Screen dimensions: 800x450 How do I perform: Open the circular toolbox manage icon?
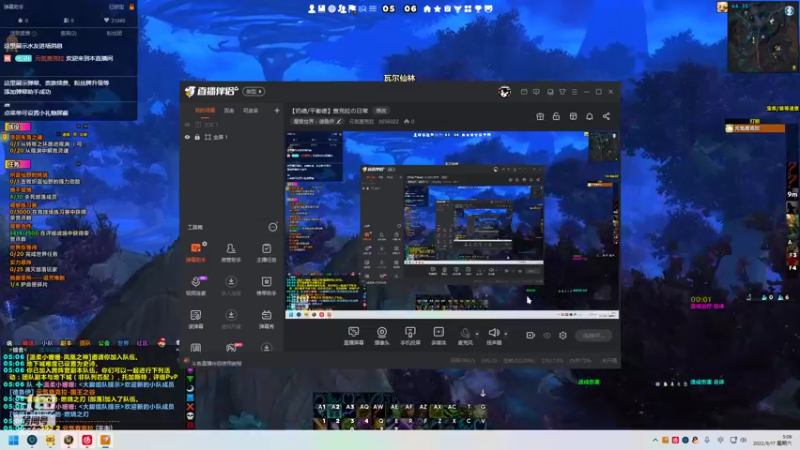point(273,227)
